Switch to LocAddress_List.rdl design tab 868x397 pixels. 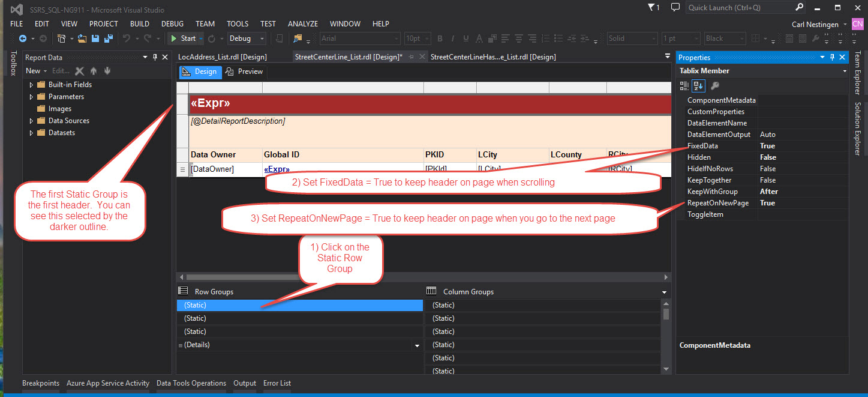coord(222,57)
